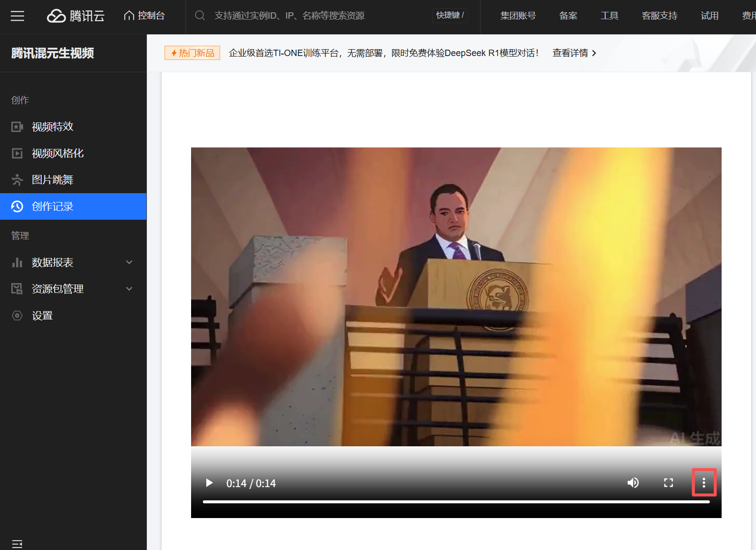The width and height of the screenshot is (756, 550).
Task: Expand 资源包管理 chevron
Action: [x=129, y=289]
